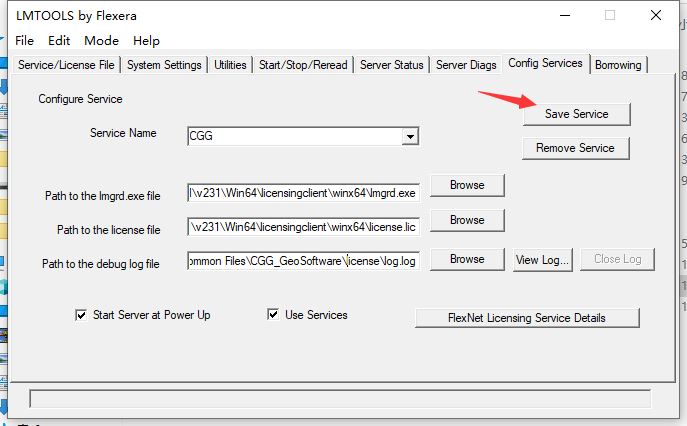Browse for the lmgrd.exe file
The height and width of the screenshot is (426, 687).
pos(467,185)
